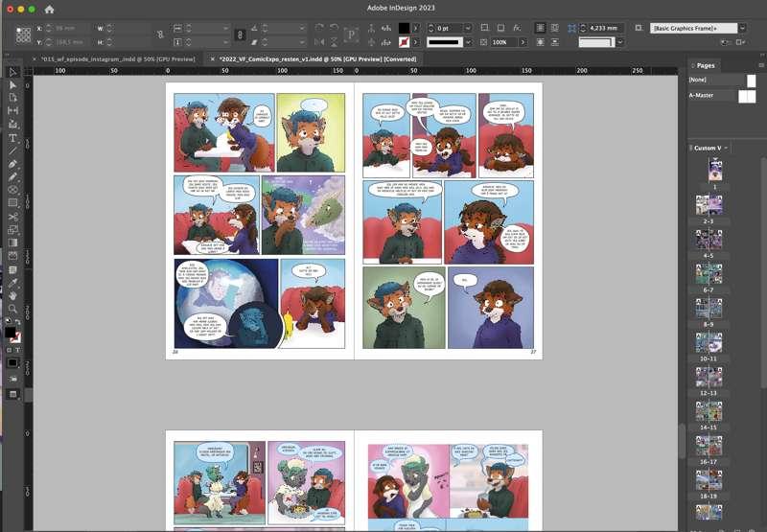Image resolution: width=767 pixels, height=532 pixels.
Task: Click the Home icon in title bar
Action: pos(49,9)
